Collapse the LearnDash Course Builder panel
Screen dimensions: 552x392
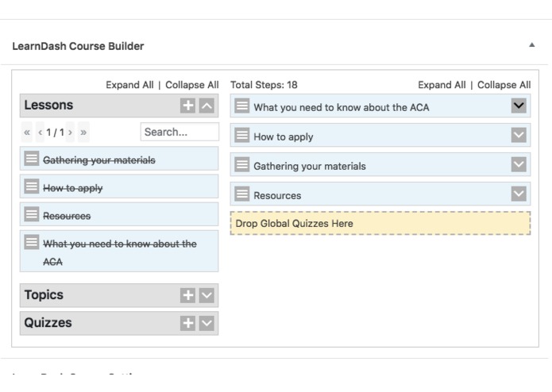(x=531, y=46)
